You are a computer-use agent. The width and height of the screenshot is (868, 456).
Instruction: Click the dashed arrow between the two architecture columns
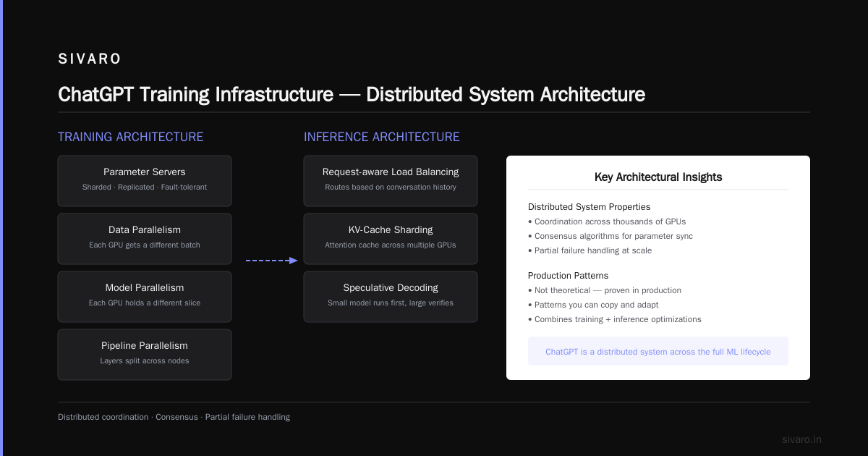click(272, 261)
